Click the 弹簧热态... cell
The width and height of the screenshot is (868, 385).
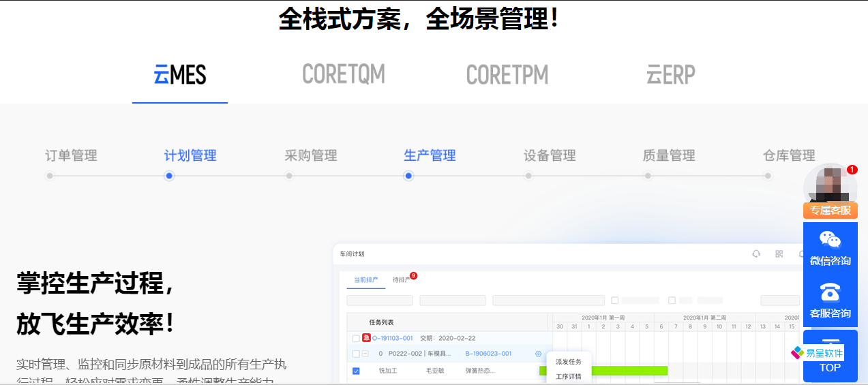(x=480, y=371)
